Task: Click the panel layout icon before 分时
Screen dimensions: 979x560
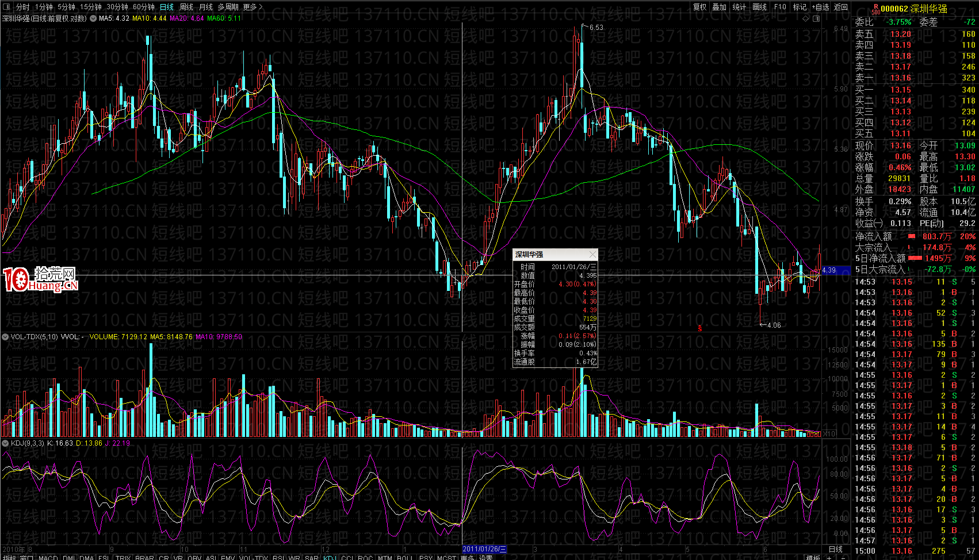Action: point(7,7)
